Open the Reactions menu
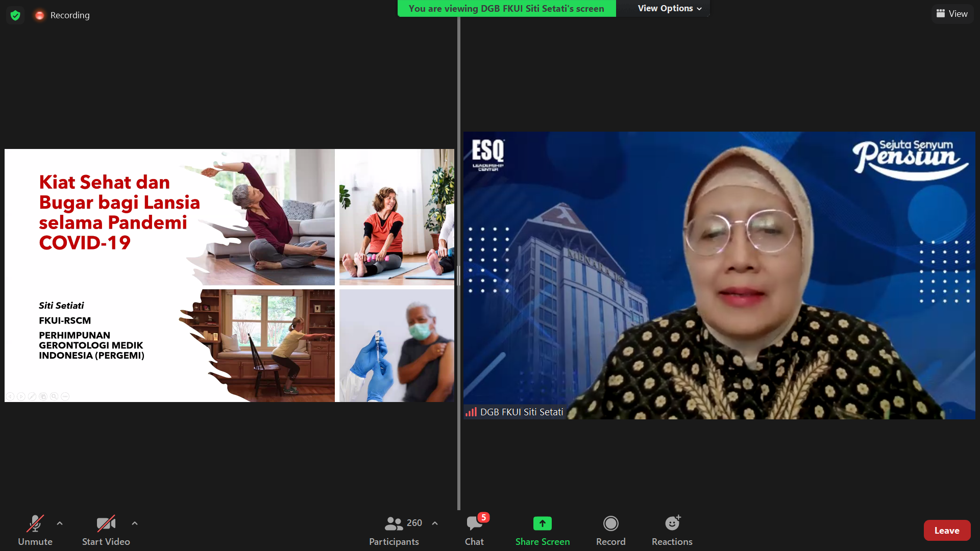The image size is (980, 551). click(672, 530)
